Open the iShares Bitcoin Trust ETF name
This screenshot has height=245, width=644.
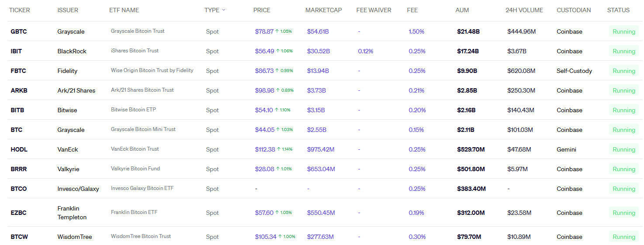[x=135, y=51]
